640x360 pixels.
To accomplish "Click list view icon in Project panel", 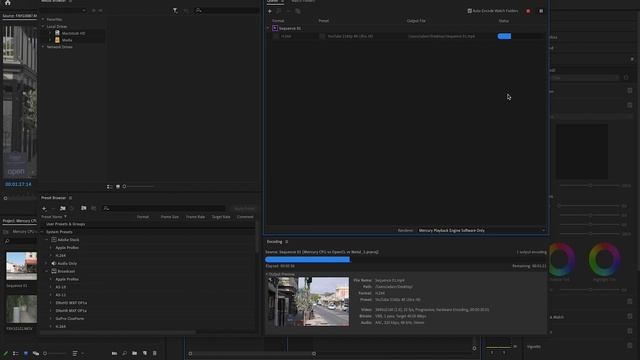I will [x=16, y=353].
